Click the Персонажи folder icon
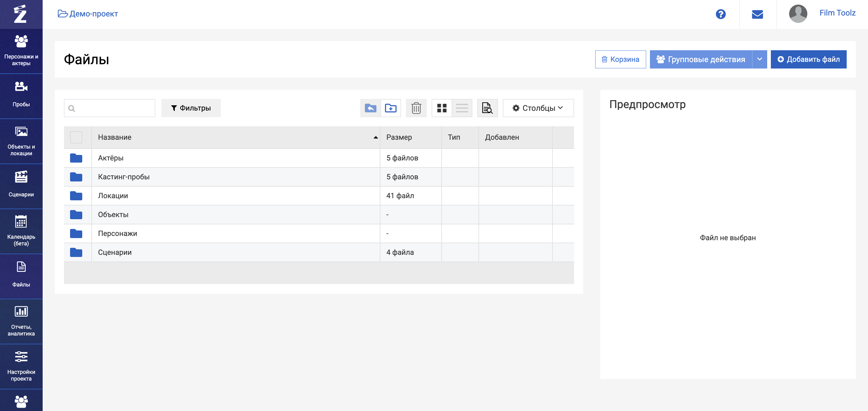This screenshot has width=868, height=411. point(76,234)
